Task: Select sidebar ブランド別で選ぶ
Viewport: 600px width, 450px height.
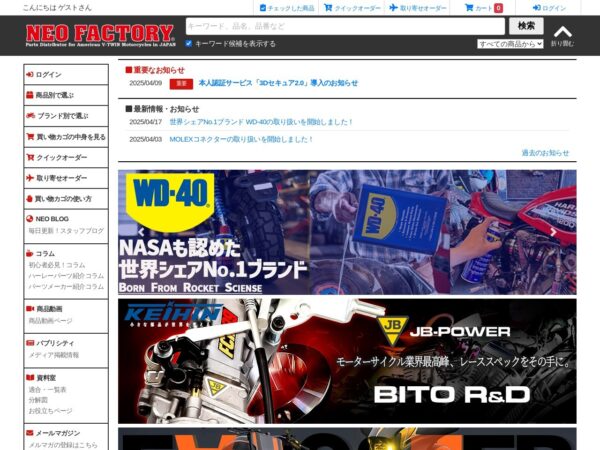Action: [x=66, y=116]
